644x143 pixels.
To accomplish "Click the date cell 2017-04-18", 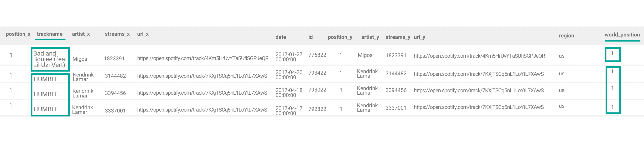I will click(x=289, y=92).
